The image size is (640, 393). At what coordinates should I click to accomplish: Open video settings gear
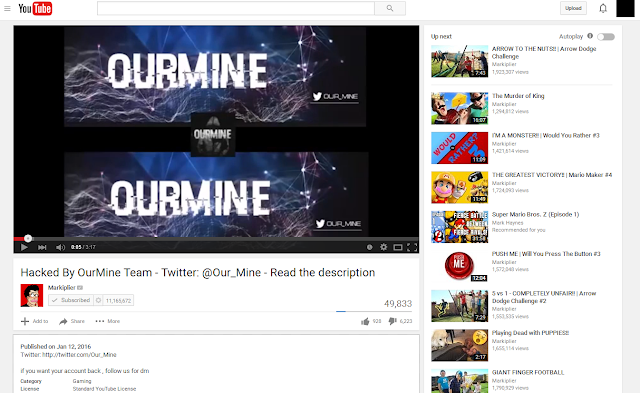384,247
